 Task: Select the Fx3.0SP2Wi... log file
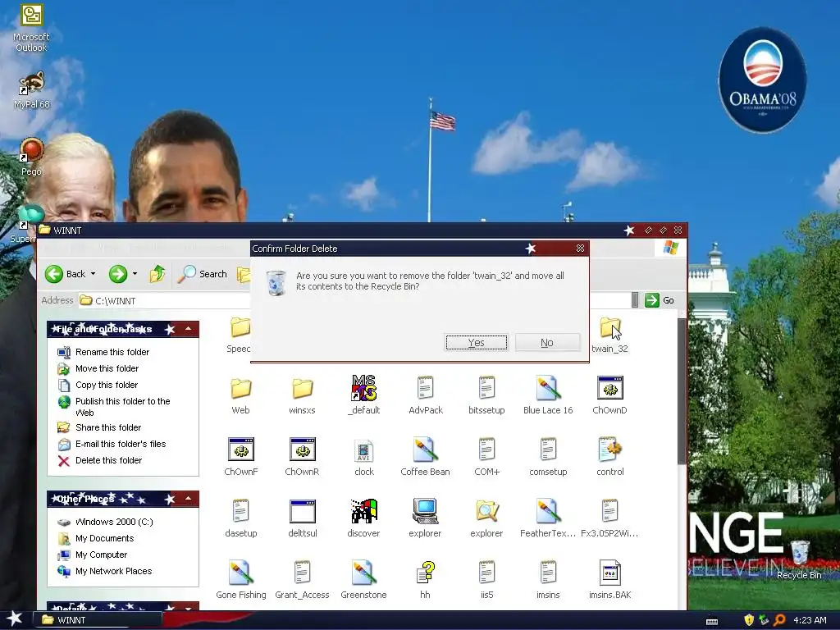609,518
